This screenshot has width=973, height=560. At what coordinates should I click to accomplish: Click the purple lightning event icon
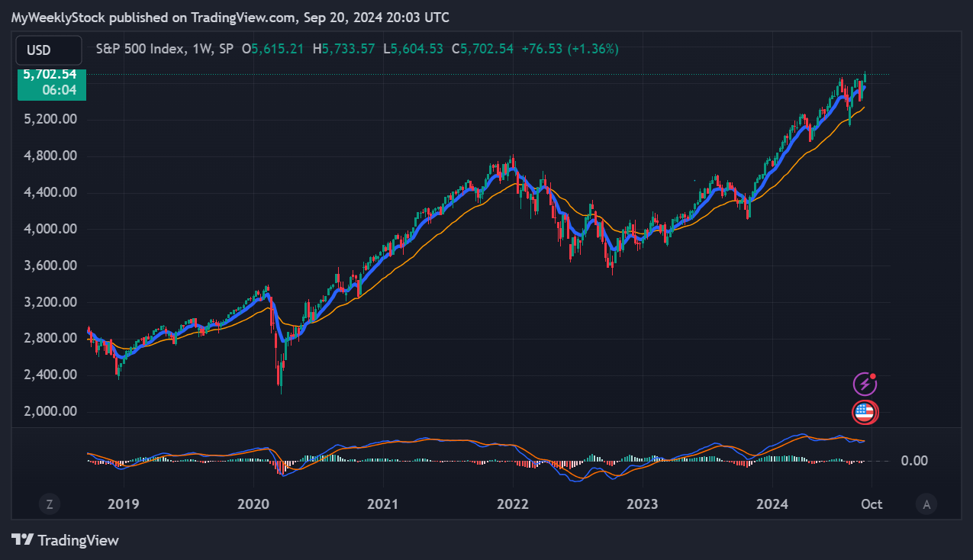(864, 383)
